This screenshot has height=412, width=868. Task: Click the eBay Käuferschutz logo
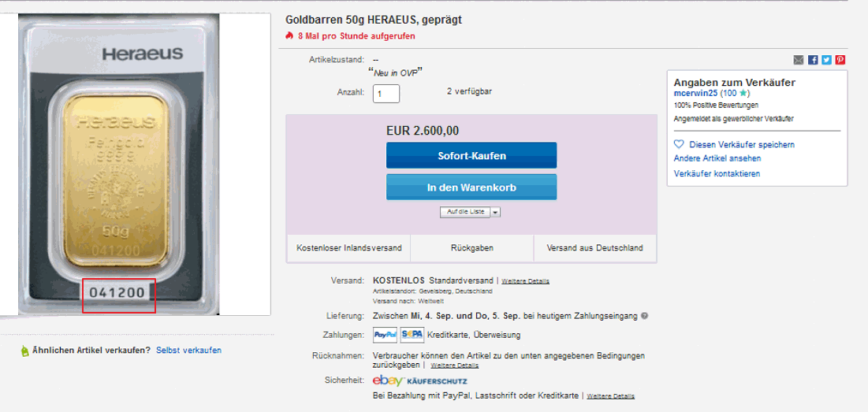tap(419, 381)
